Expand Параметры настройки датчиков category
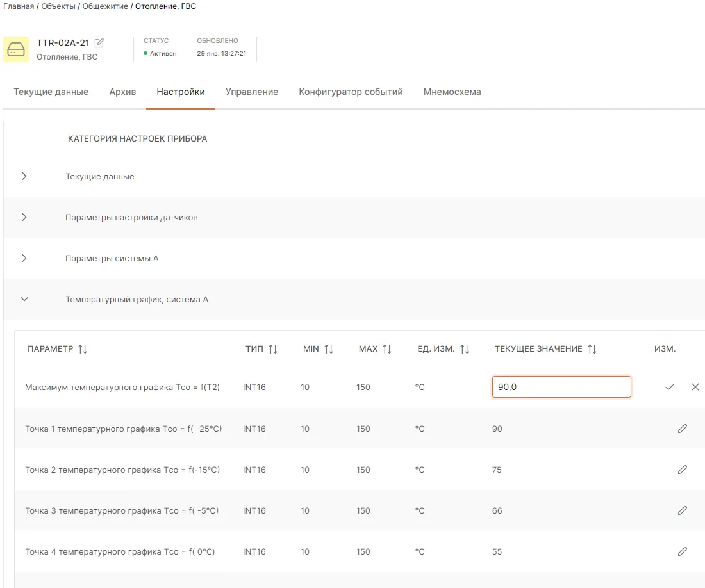This screenshot has width=705, height=588. click(24, 217)
